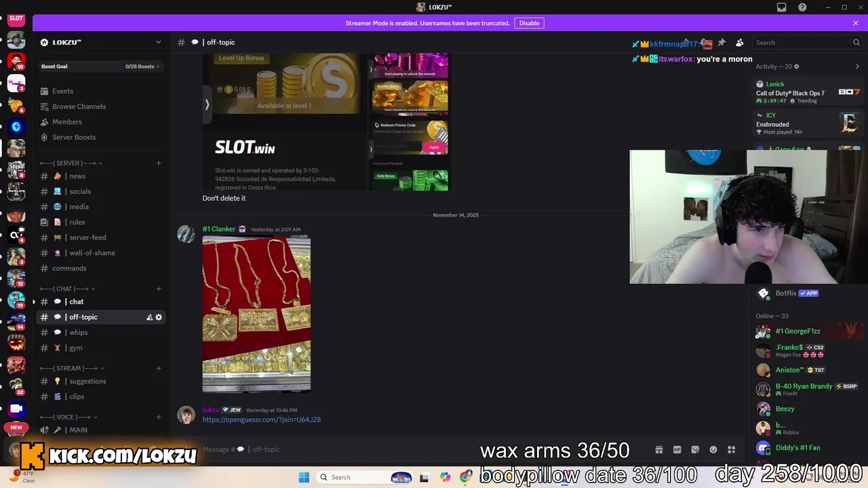Add a channel to the CHAT category
The image size is (868, 488).
point(159,289)
